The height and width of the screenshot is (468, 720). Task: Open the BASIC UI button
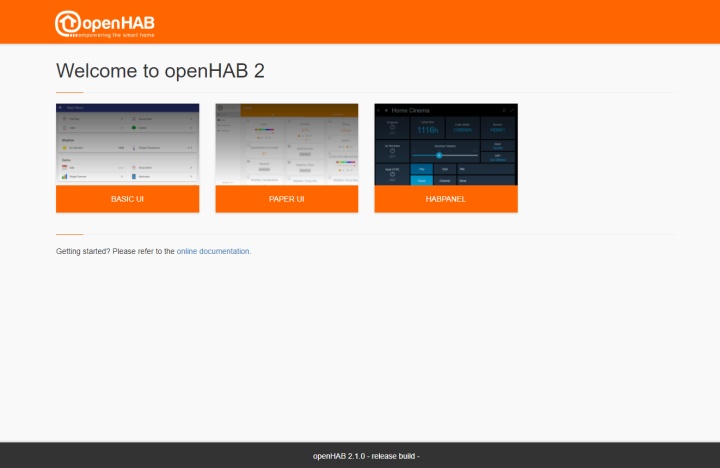coord(128,199)
